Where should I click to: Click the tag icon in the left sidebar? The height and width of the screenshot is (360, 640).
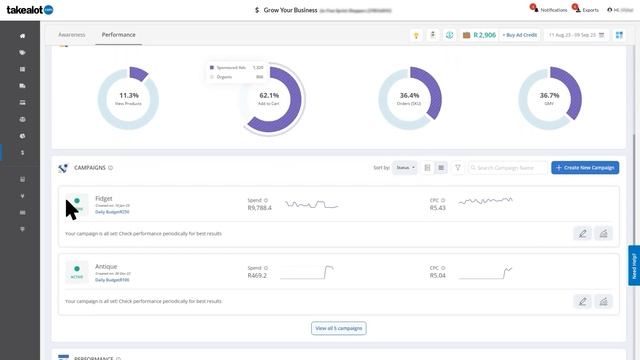tap(22, 53)
